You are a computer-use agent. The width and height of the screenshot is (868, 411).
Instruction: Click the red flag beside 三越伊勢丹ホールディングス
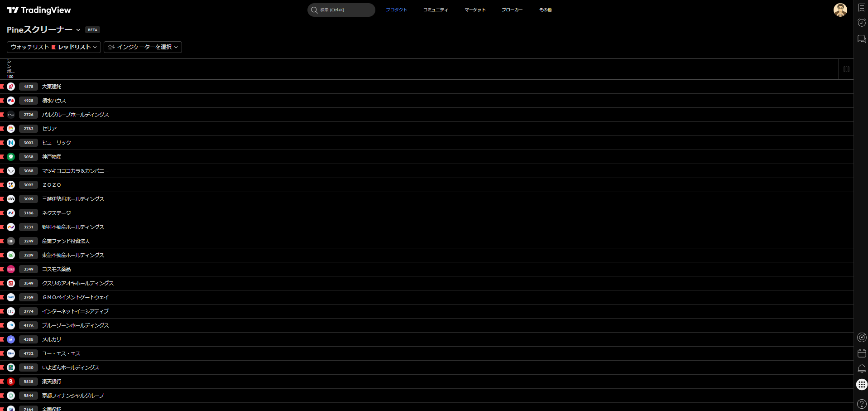(x=2, y=199)
